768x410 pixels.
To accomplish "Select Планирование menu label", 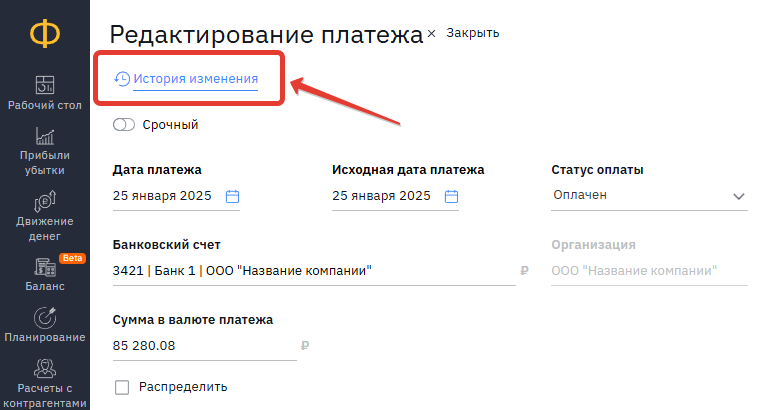I will click(45, 337).
